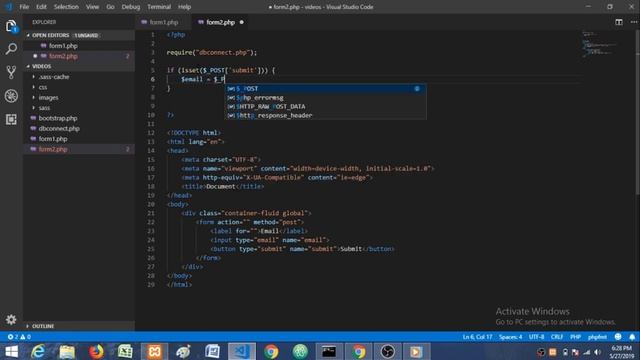Image resolution: width=640 pixels, height=360 pixels.
Task: Open Excel from taskbar
Action: (125, 351)
